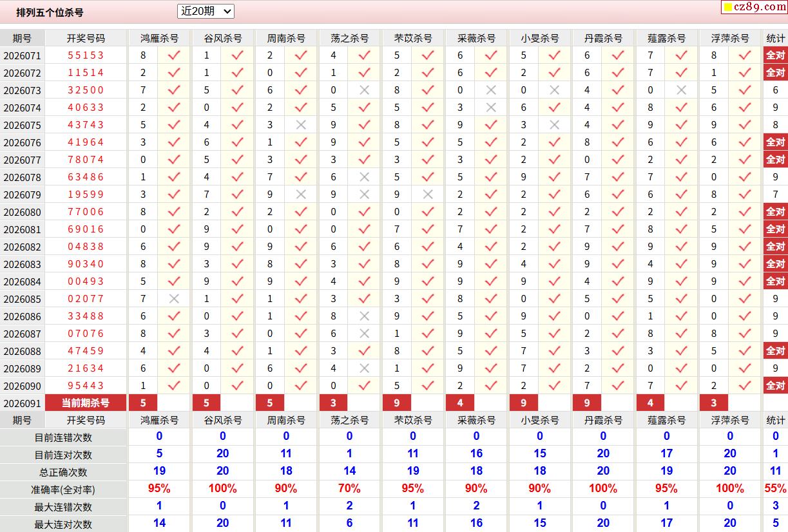This screenshot has width=788, height=532.
Task: Click the cross mark for 小旻杀号 in row 2026073
Action: (554, 90)
